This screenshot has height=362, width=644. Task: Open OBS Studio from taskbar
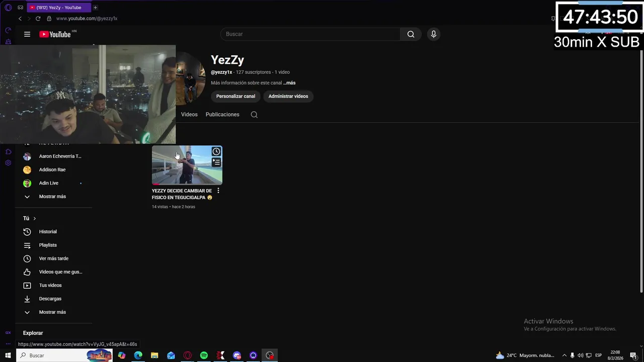[270, 355]
